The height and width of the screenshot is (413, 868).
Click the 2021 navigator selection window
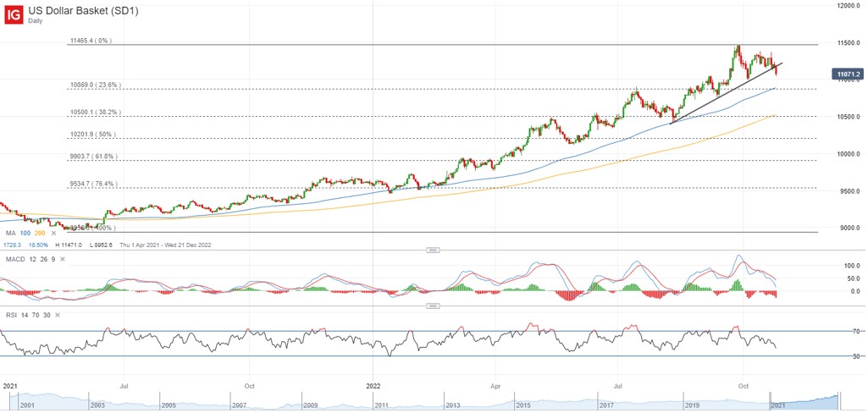[804, 399]
